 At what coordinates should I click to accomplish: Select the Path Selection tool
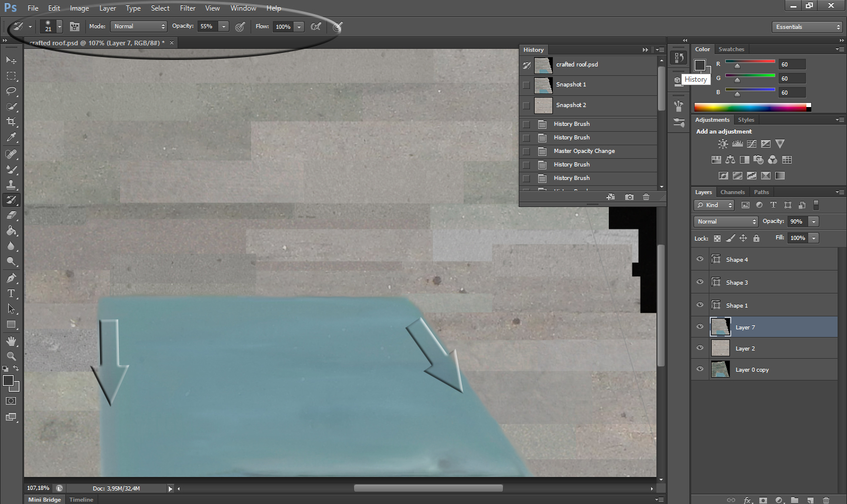(11, 309)
